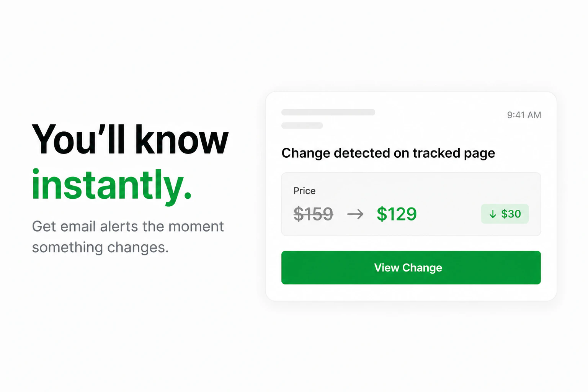Click the "something changes." text line

(100, 247)
